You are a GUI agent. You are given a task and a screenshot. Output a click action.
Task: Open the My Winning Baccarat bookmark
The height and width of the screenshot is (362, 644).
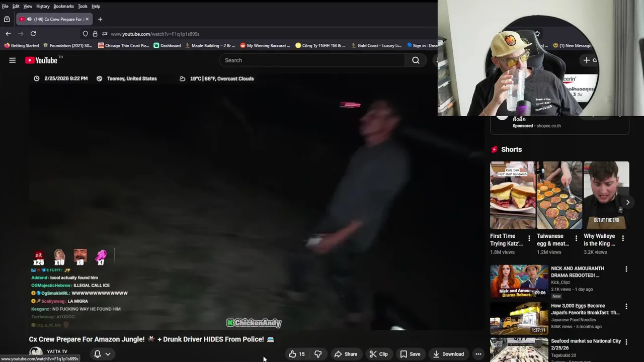pyautogui.click(x=265, y=46)
